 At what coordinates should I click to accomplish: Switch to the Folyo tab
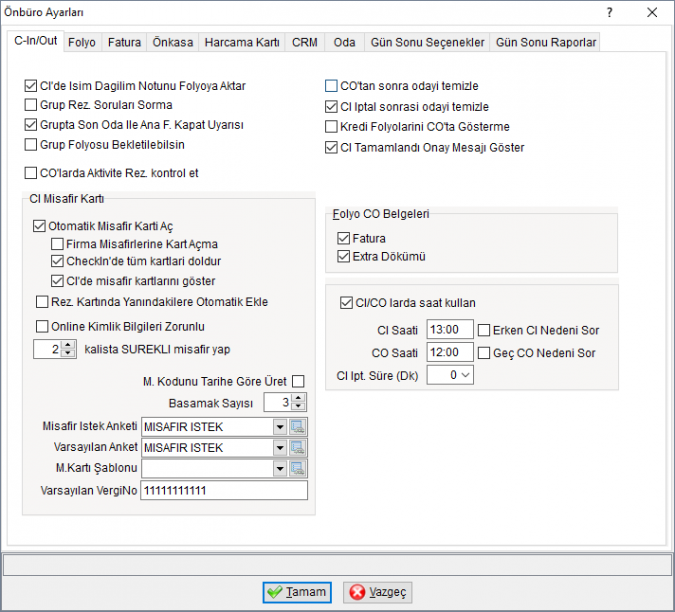pos(82,43)
